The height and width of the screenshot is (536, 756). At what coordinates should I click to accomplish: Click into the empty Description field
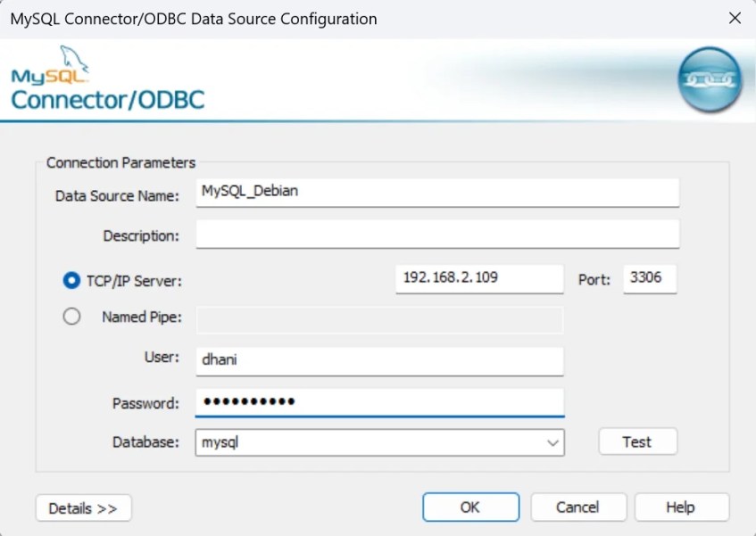(437, 235)
